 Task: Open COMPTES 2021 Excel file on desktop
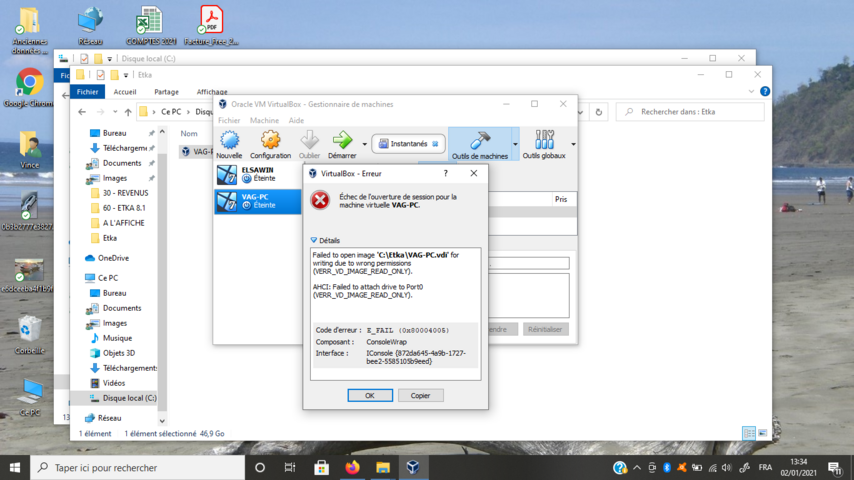tap(150, 26)
